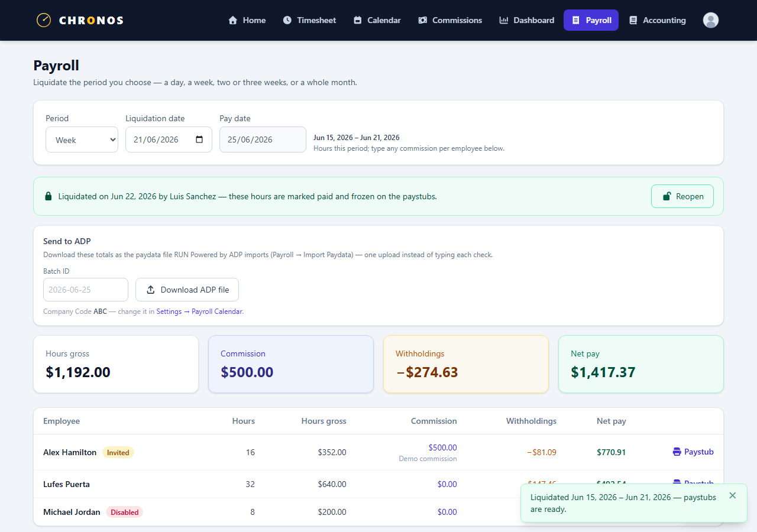Image resolution: width=757 pixels, height=532 pixels.
Task: Open the Commissions page
Action: point(450,20)
